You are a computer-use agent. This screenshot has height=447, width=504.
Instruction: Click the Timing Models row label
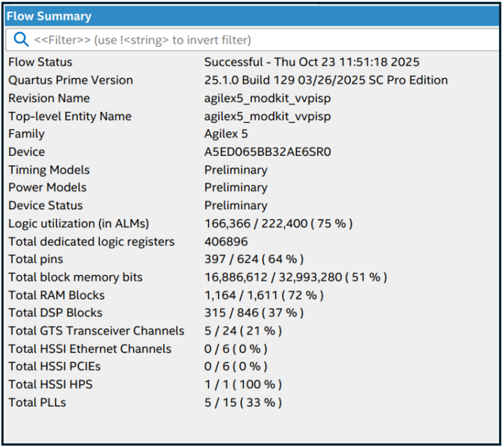point(49,170)
